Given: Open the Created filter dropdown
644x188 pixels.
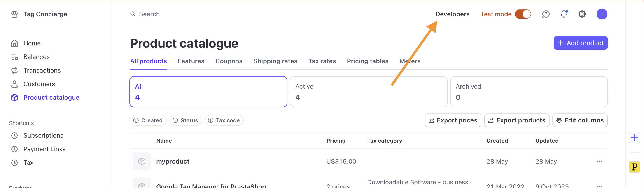Looking at the screenshot, I should click(x=148, y=120).
